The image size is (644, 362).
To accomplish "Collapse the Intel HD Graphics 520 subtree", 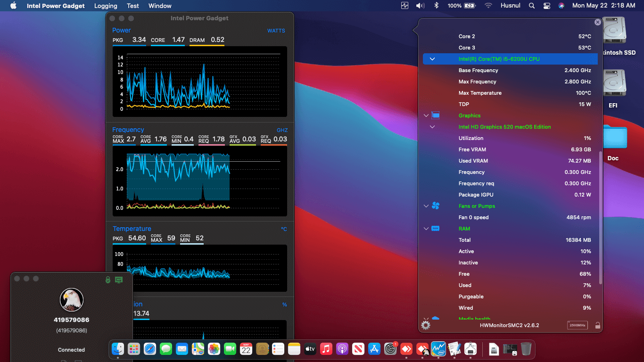I will 432,127.
